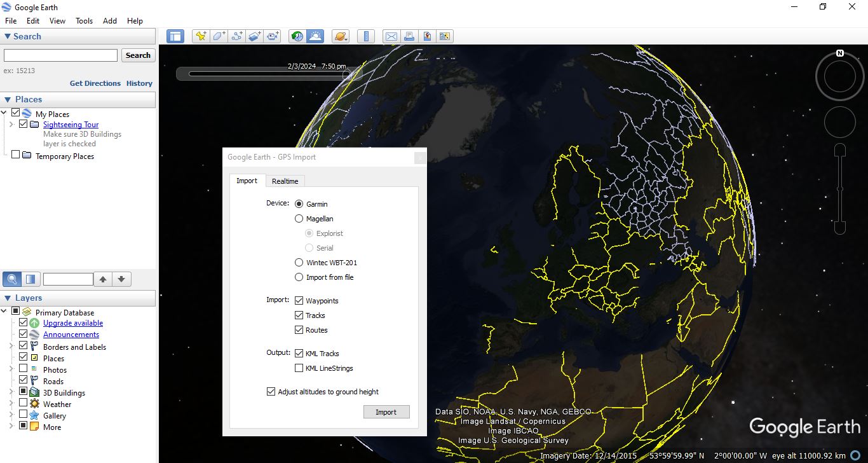Collapse the Primary Database tree node
Image resolution: width=868 pixels, height=463 pixels.
pyautogui.click(x=5, y=312)
